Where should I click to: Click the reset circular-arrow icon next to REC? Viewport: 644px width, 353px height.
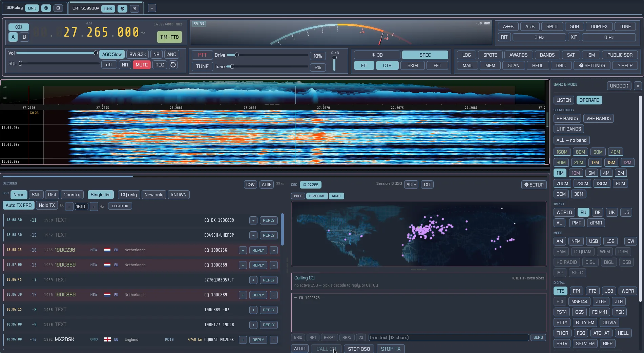click(x=173, y=65)
